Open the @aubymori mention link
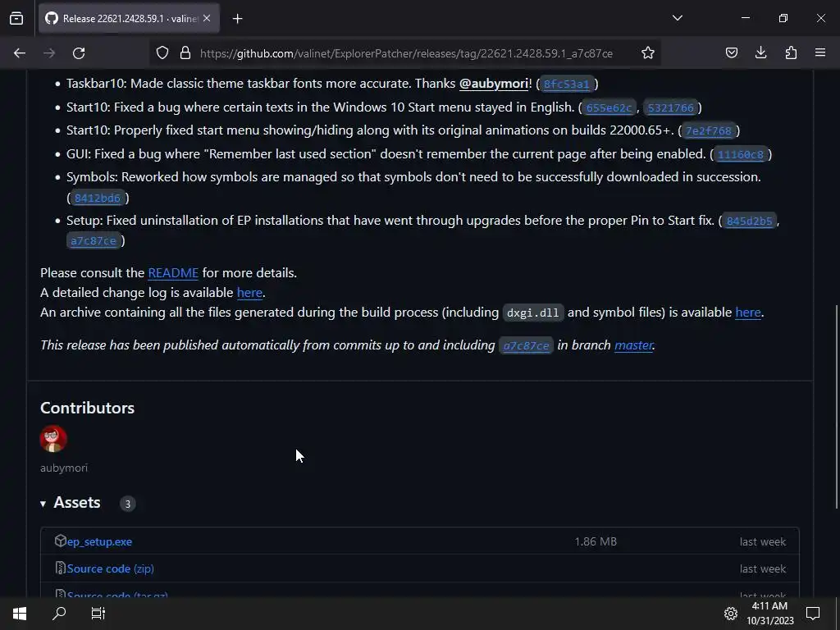Screen dimensions: 840x630 point(493,84)
